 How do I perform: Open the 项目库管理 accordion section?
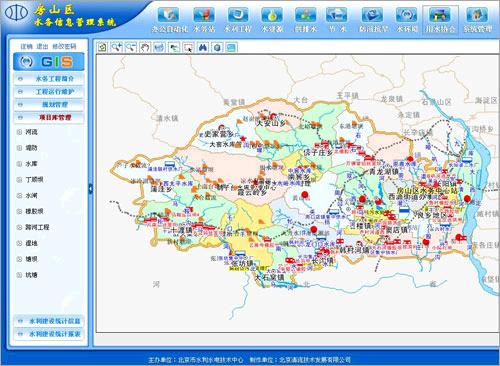[x=49, y=117]
